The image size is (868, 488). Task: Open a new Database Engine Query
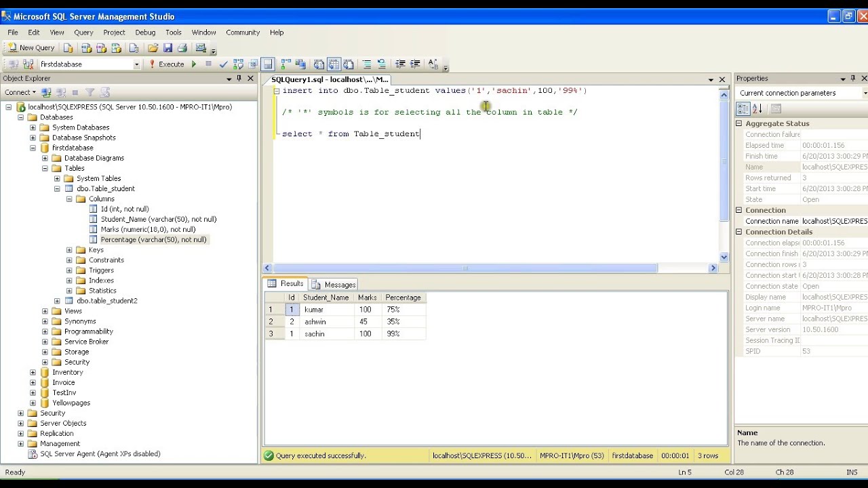point(68,48)
